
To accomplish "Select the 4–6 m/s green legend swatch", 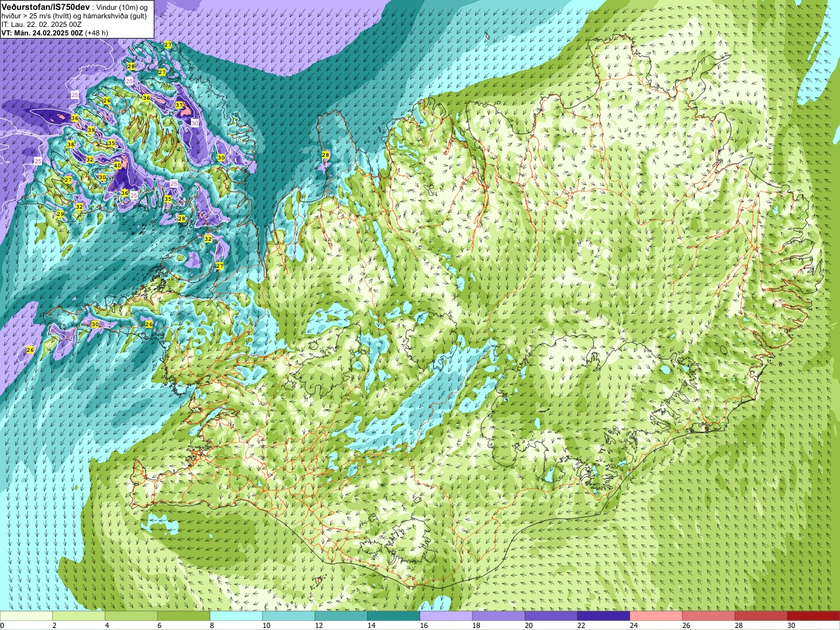I will pyautogui.click(x=131, y=616).
